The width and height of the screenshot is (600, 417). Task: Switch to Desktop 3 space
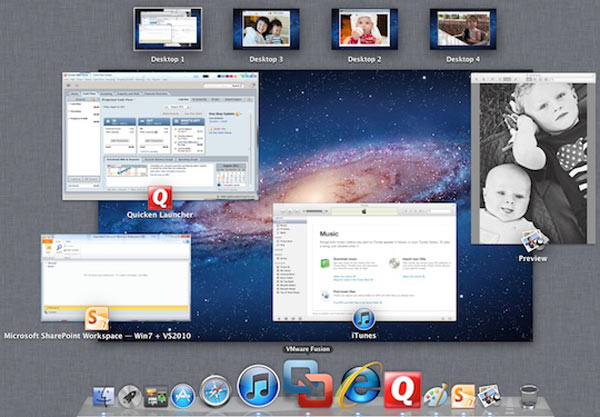[x=266, y=29]
